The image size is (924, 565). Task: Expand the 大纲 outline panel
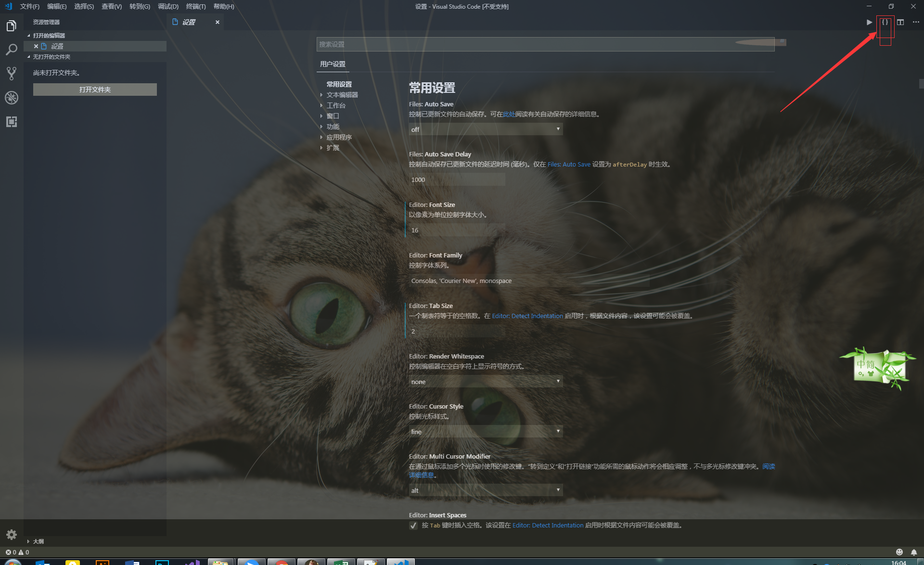point(38,541)
